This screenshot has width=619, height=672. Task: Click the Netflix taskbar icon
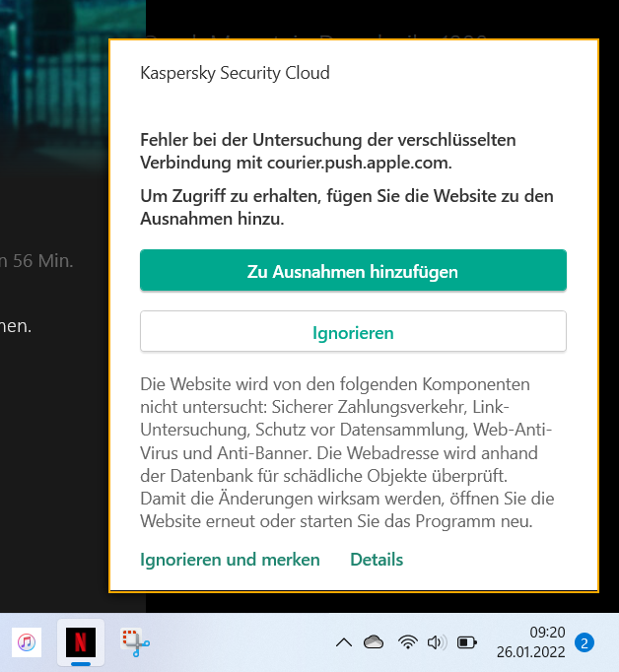[80, 642]
